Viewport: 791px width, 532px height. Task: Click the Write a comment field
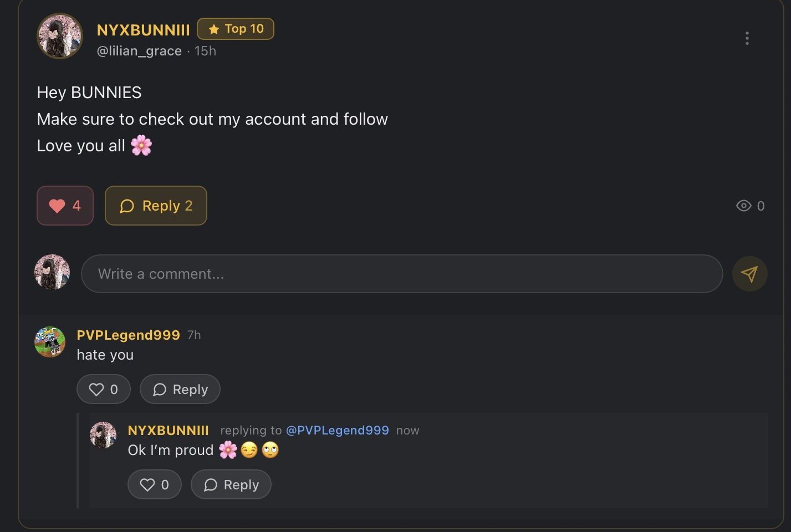[x=401, y=274]
